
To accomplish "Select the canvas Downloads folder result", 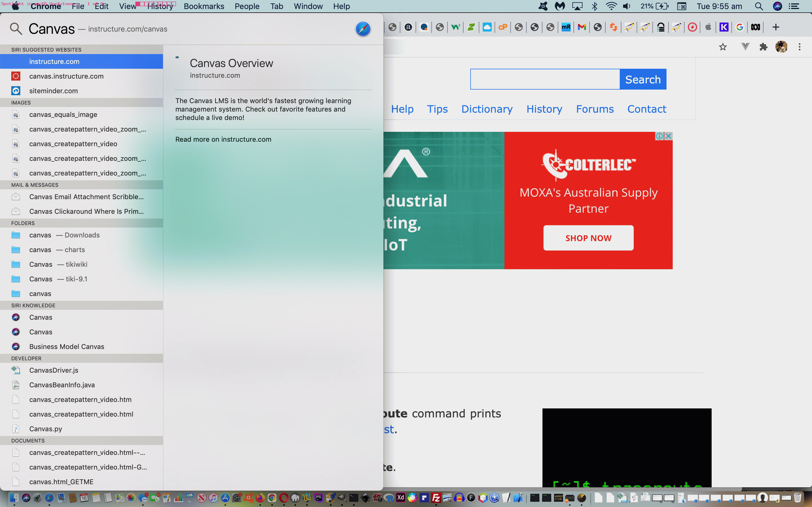I will (x=64, y=235).
